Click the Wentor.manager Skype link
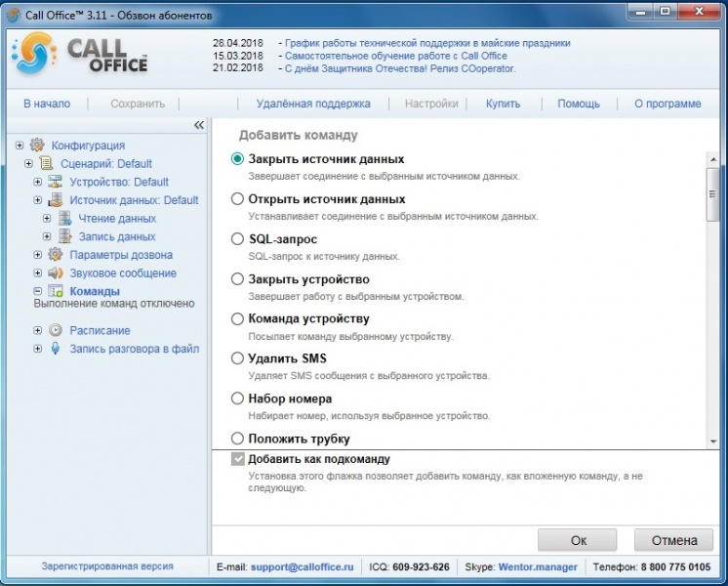 [538, 566]
